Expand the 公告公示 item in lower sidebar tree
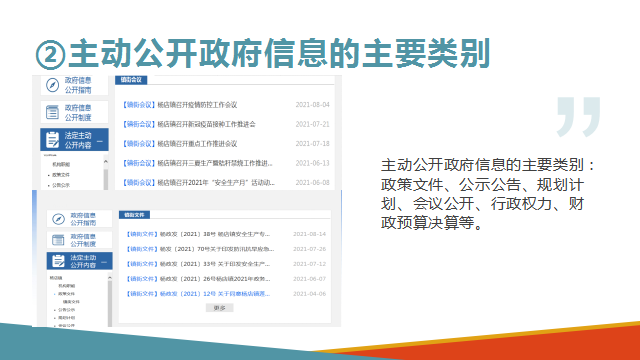The height and width of the screenshot is (360, 640). (66, 310)
